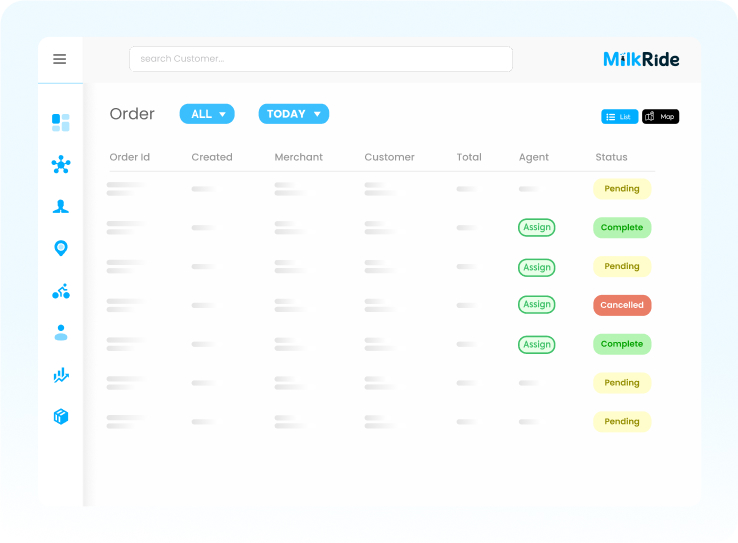Switch to Map view
This screenshot has width=738, height=543.
tap(660, 117)
